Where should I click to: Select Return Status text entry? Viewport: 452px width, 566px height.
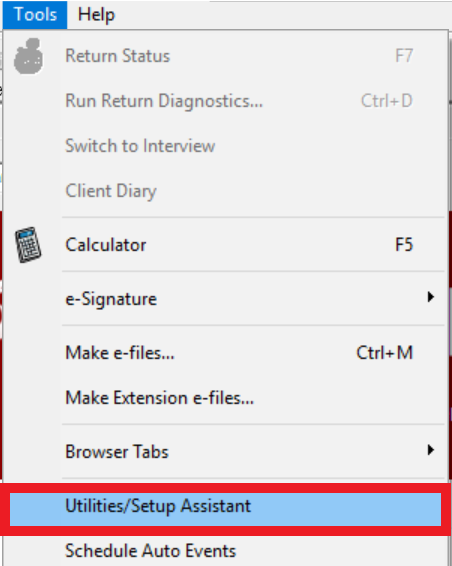(x=117, y=56)
